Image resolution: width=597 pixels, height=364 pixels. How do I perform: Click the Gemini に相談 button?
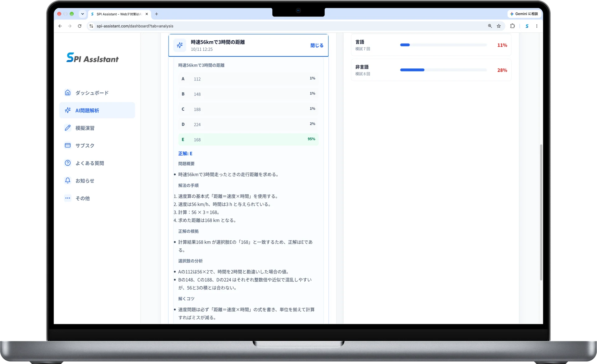click(x=525, y=14)
